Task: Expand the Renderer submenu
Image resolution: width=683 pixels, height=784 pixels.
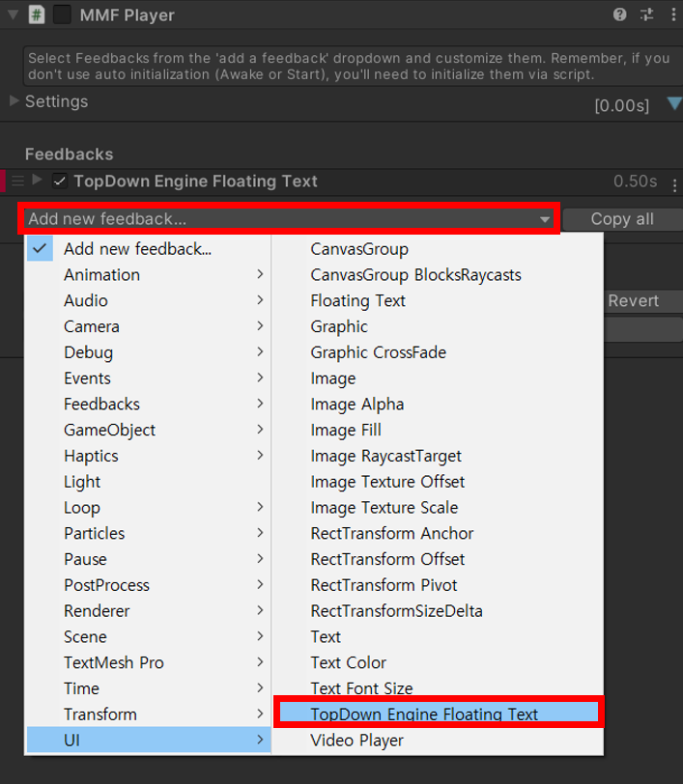Action: tap(149, 611)
